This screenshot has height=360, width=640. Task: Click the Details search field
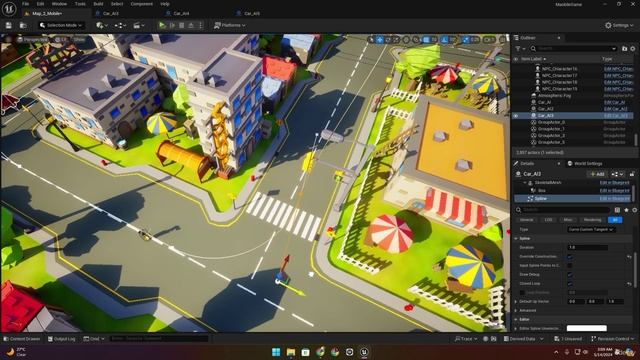point(564,210)
